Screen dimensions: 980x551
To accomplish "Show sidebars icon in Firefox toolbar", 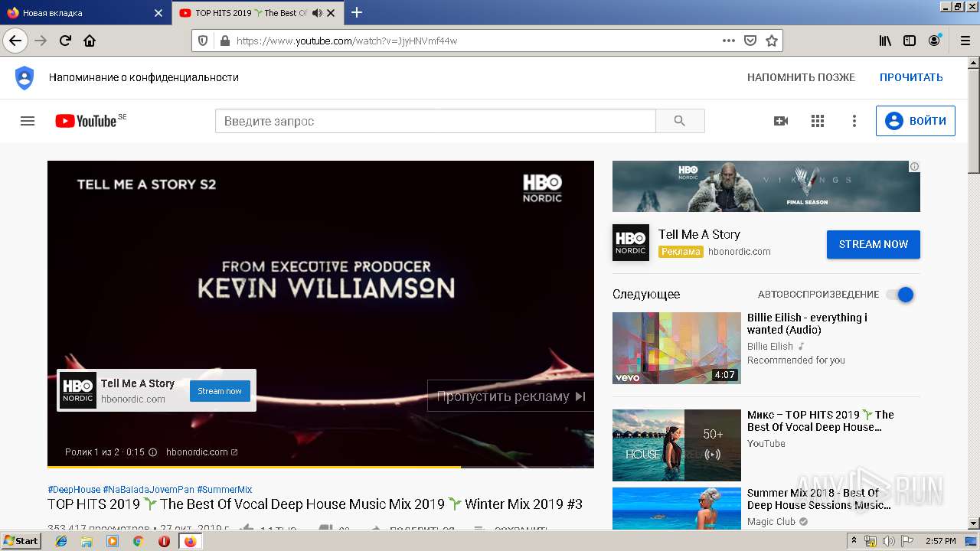I will point(910,41).
